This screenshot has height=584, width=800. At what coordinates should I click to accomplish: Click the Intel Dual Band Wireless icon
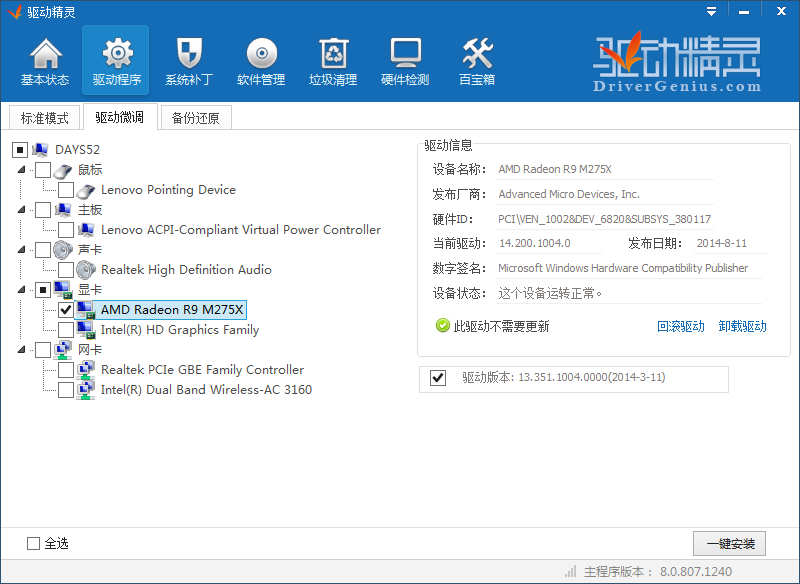click(86, 390)
